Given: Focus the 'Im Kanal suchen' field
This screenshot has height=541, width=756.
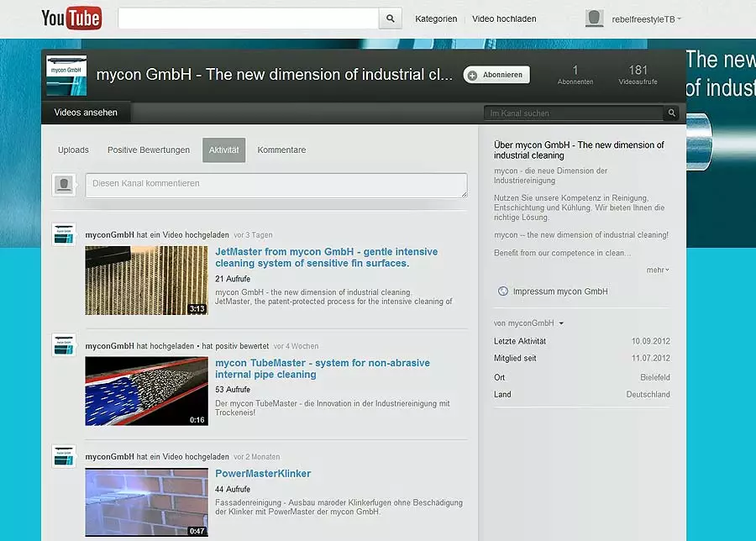Looking at the screenshot, I should tap(574, 113).
